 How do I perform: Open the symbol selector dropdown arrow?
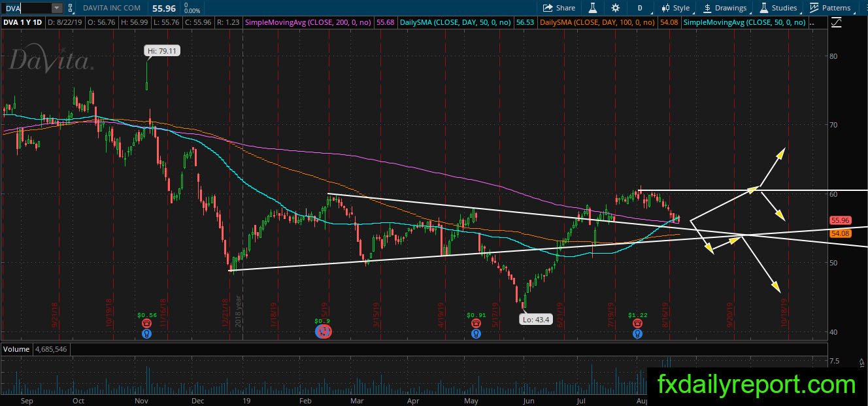[x=57, y=8]
